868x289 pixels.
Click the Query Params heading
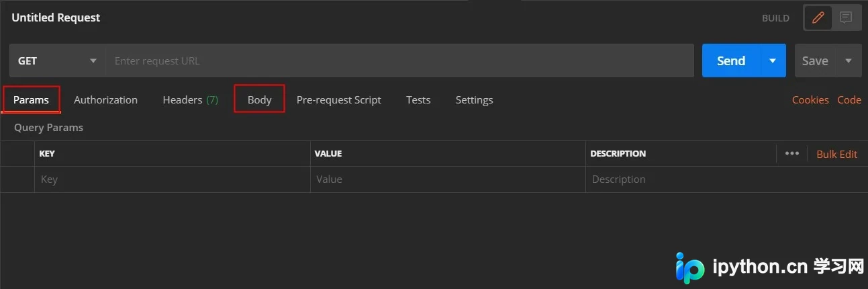click(48, 127)
